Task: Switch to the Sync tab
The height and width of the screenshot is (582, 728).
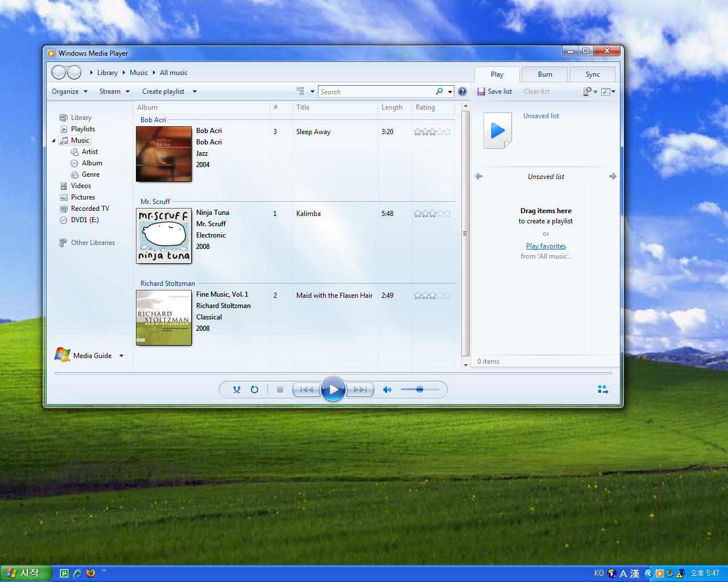Action: 593,74
